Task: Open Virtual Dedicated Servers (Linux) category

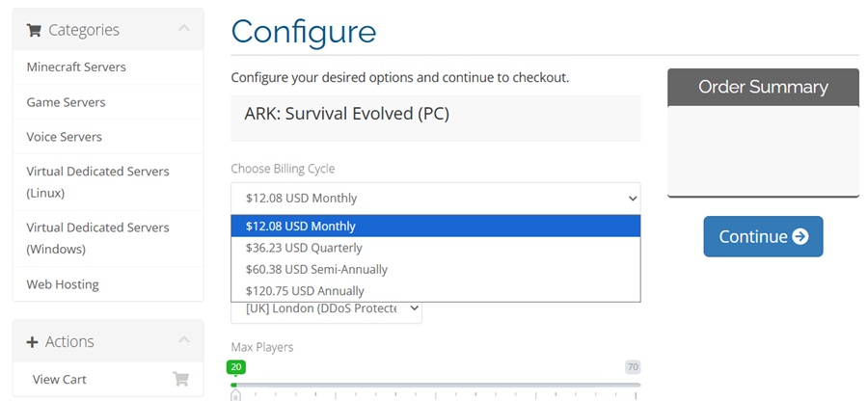Action: click(x=108, y=182)
